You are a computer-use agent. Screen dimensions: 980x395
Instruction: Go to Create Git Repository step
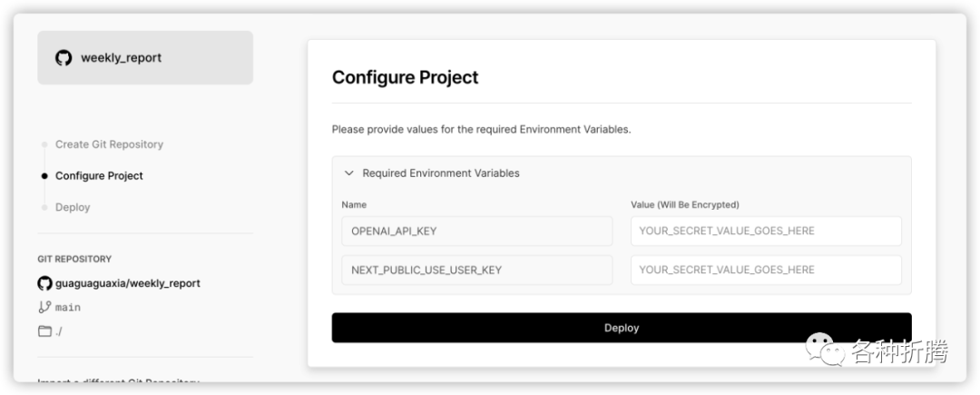coord(109,144)
